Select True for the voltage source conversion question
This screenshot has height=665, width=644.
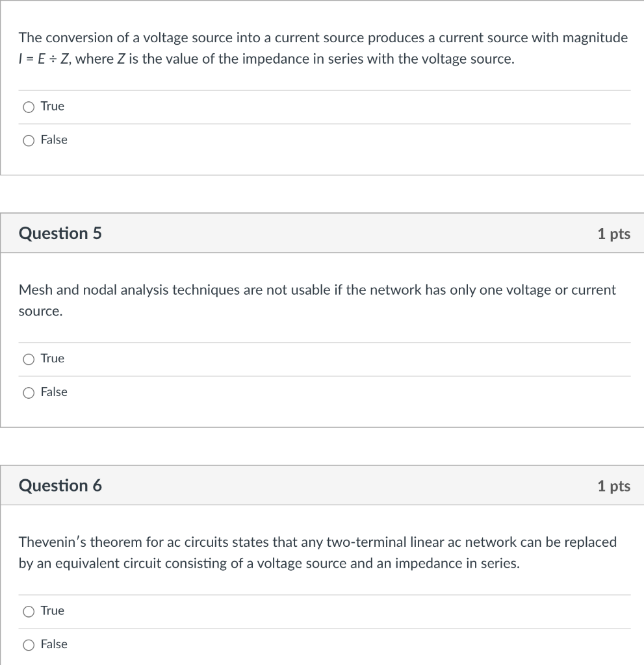tap(29, 107)
